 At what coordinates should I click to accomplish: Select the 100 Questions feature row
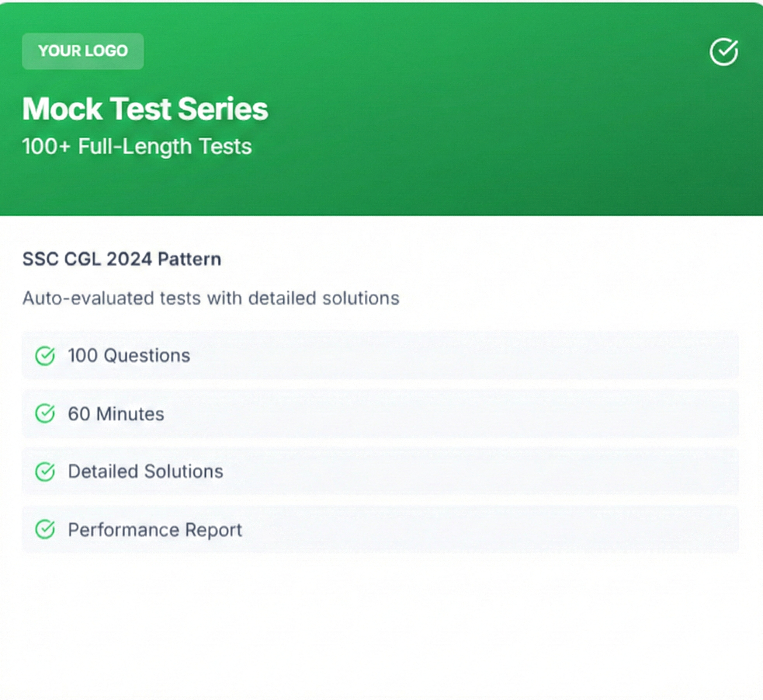click(x=455, y=356)
